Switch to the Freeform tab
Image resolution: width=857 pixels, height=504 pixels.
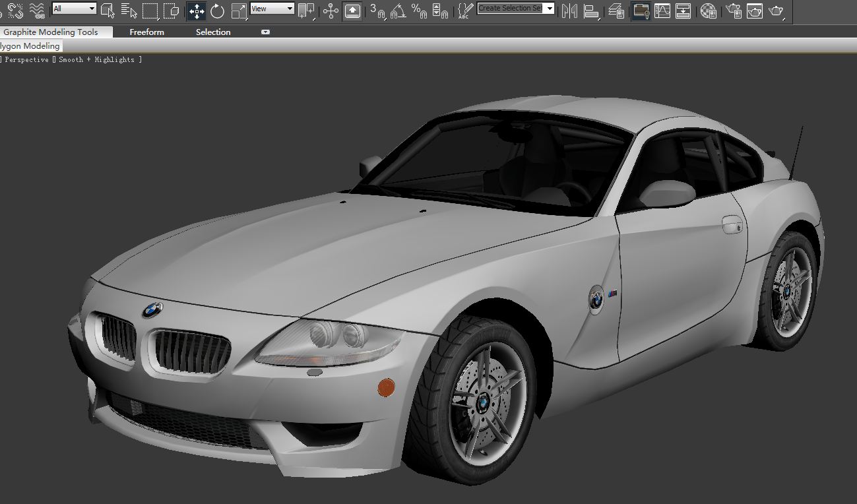point(146,32)
